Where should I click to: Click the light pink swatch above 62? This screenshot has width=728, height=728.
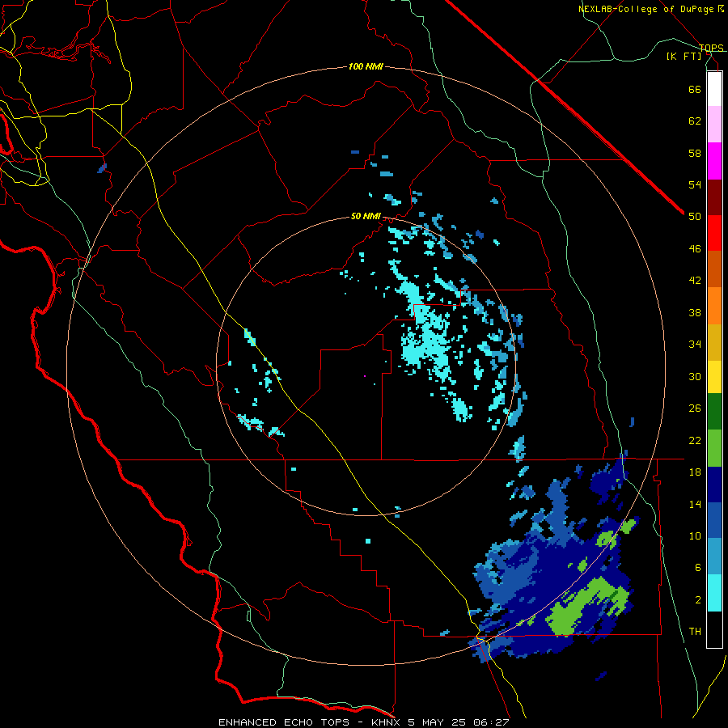(714, 124)
